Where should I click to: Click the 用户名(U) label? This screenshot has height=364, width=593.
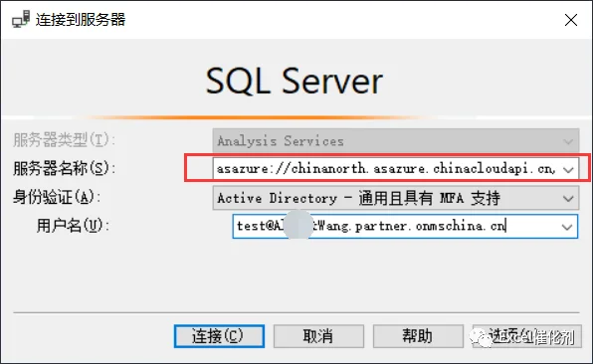(x=73, y=226)
